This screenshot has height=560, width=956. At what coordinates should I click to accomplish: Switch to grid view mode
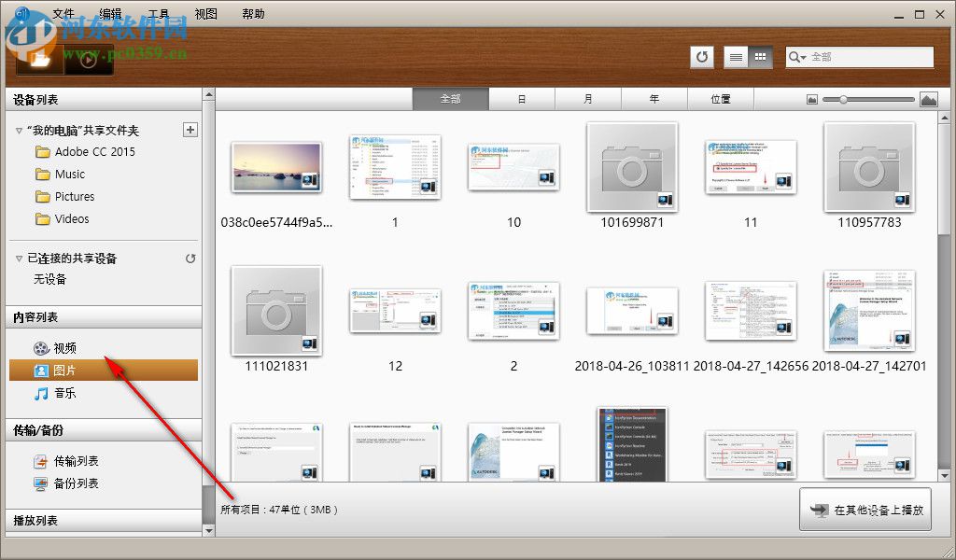761,57
